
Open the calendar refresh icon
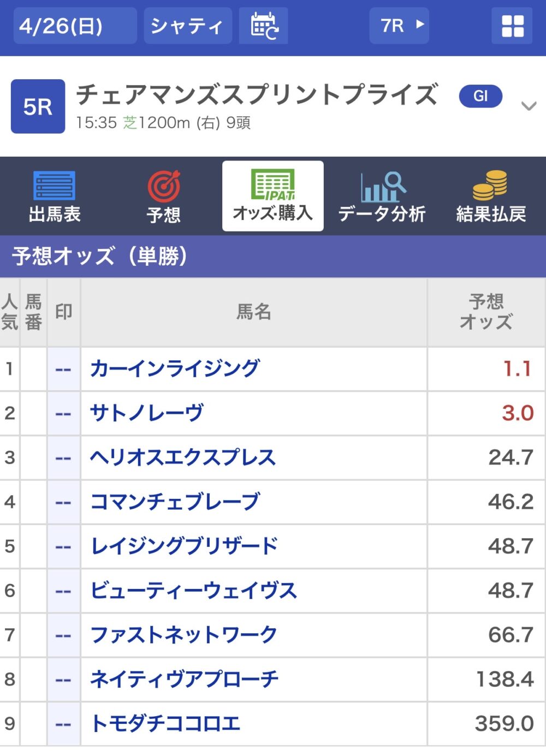click(264, 26)
